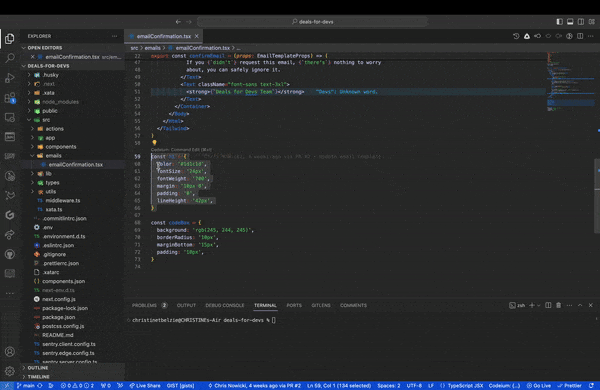Open Run and Debug view

point(10,78)
